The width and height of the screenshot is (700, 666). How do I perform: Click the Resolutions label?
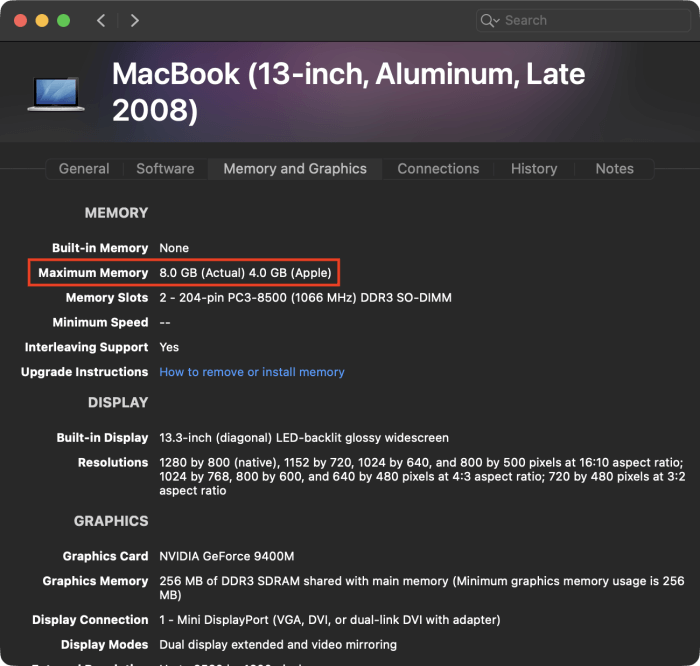point(113,462)
